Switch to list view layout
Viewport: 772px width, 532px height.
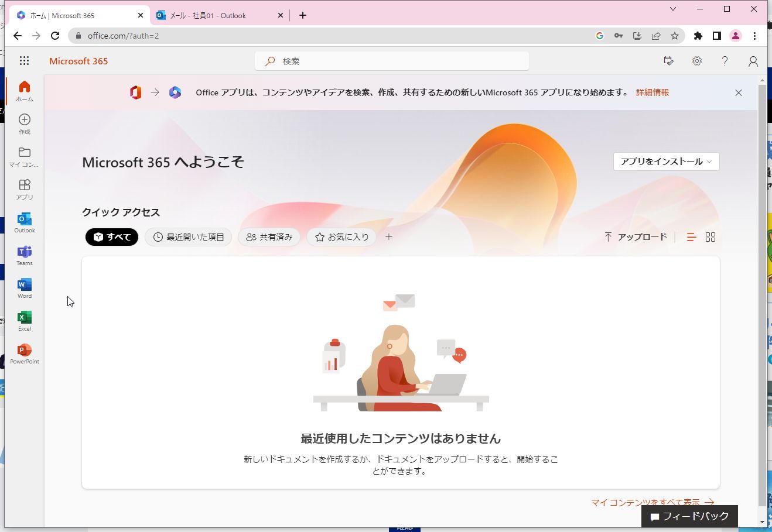tap(691, 237)
